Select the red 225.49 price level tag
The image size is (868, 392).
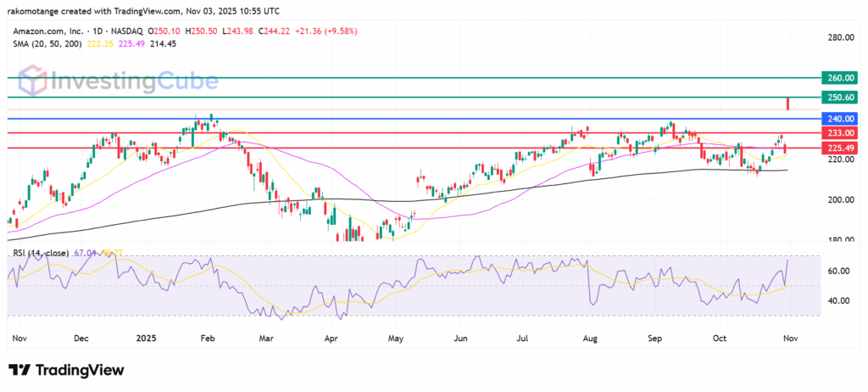coord(838,148)
